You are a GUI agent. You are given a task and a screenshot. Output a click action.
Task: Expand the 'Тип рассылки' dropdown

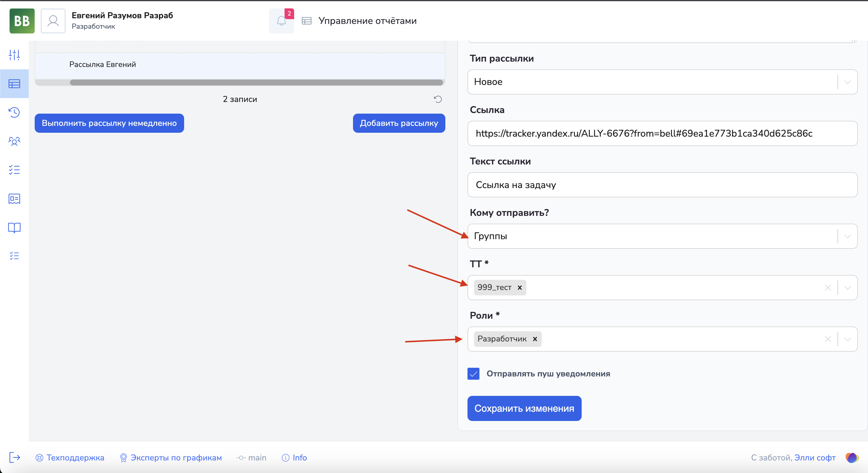click(847, 82)
